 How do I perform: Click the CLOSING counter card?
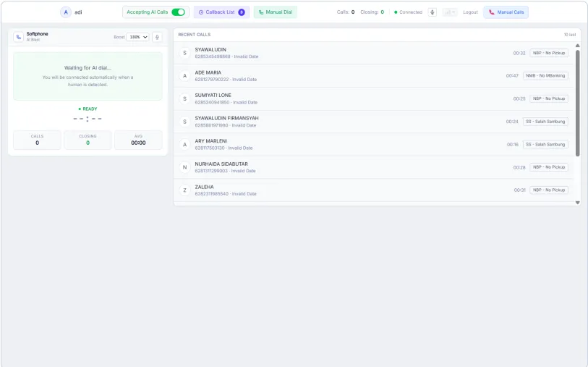coord(88,140)
